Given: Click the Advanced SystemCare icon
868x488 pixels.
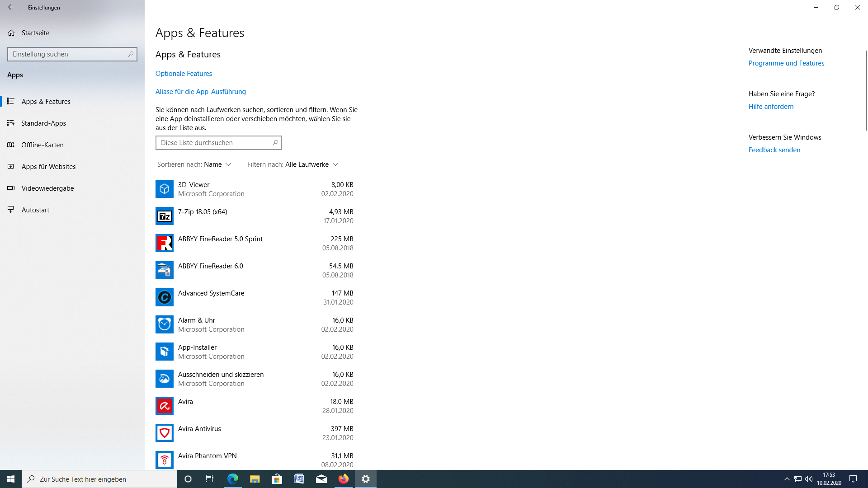Looking at the screenshot, I should [x=165, y=297].
